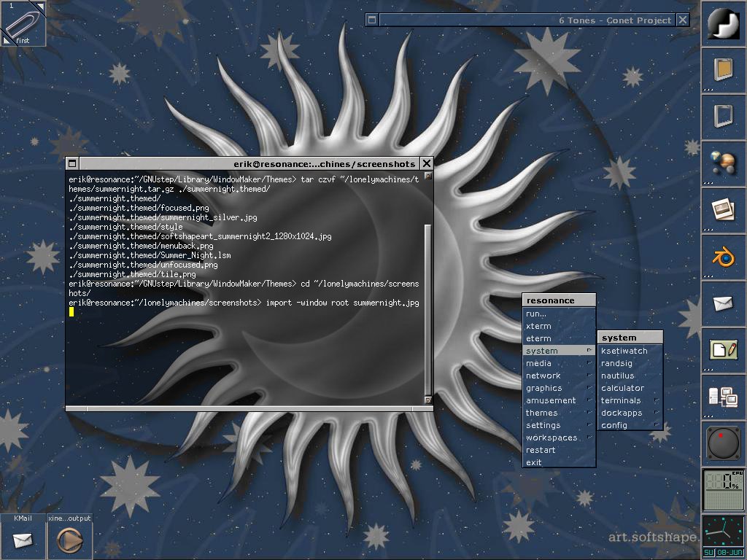Choose run... from the resonance menu

click(560, 314)
